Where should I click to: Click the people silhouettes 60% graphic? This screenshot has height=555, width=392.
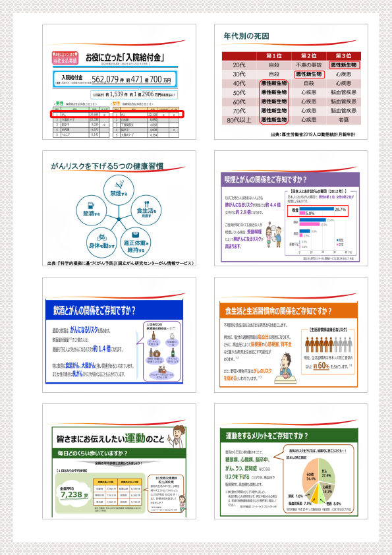328,344
